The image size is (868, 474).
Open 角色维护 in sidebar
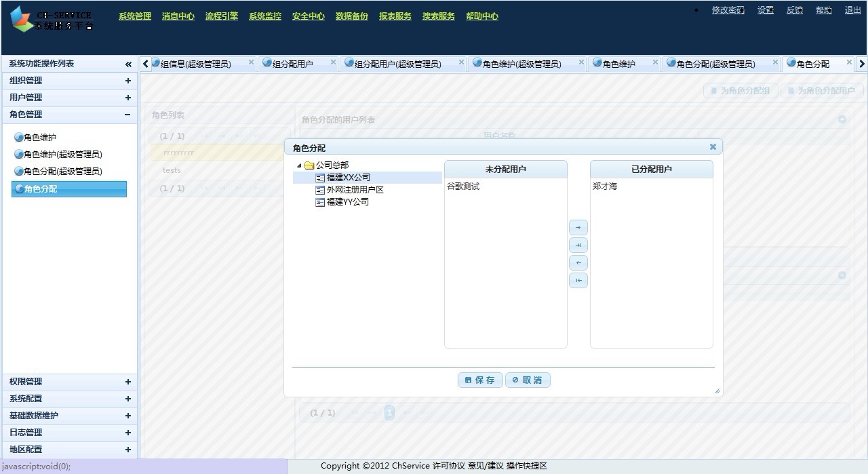coord(40,138)
